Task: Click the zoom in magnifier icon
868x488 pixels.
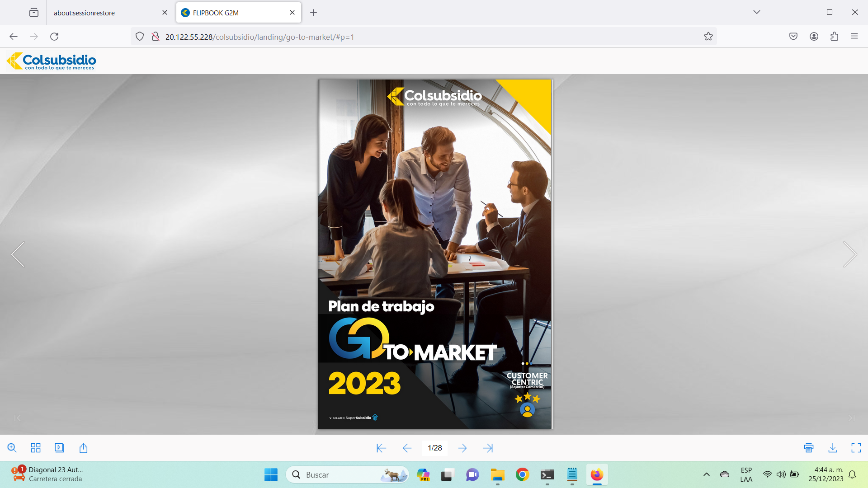Action: click(x=12, y=448)
